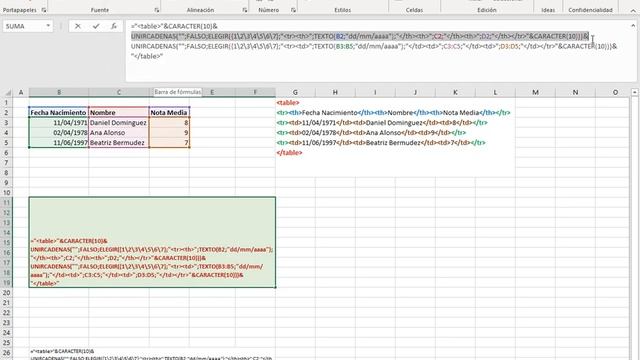Open Insert Function fx dialog
640x360 pixels.
(x=114, y=26)
